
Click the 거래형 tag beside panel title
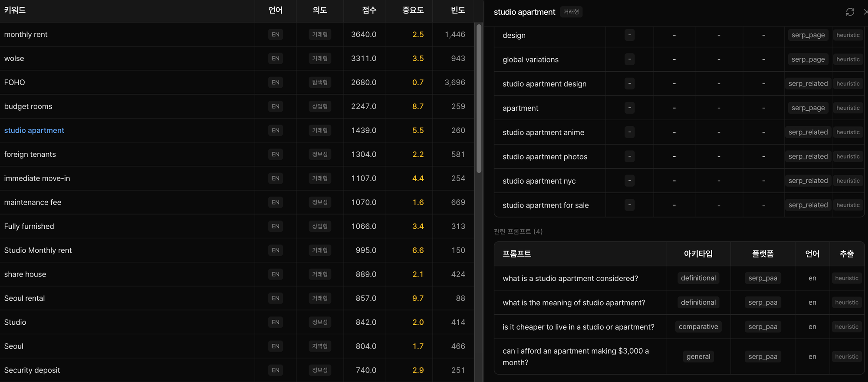coord(571,12)
